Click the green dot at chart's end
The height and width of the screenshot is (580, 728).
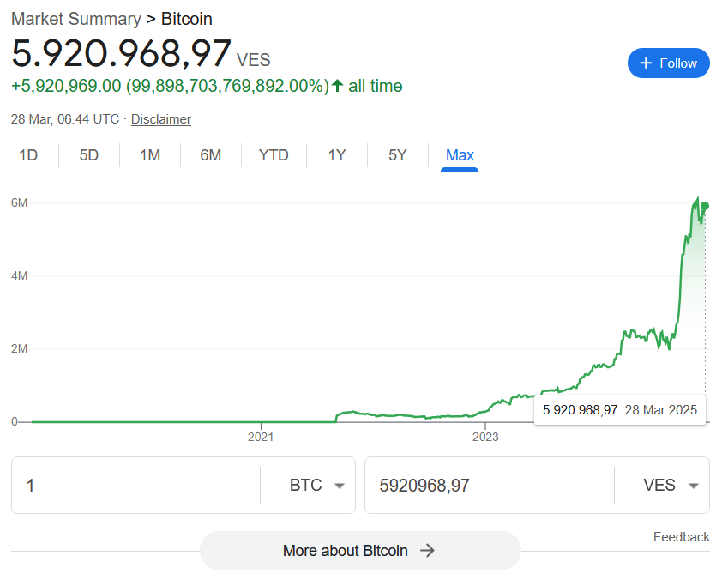point(705,206)
